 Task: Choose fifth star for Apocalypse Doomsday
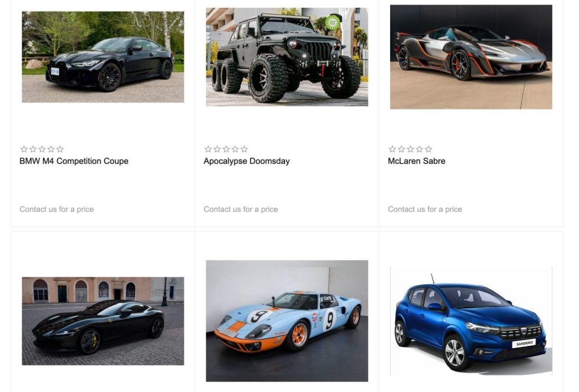pos(244,149)
